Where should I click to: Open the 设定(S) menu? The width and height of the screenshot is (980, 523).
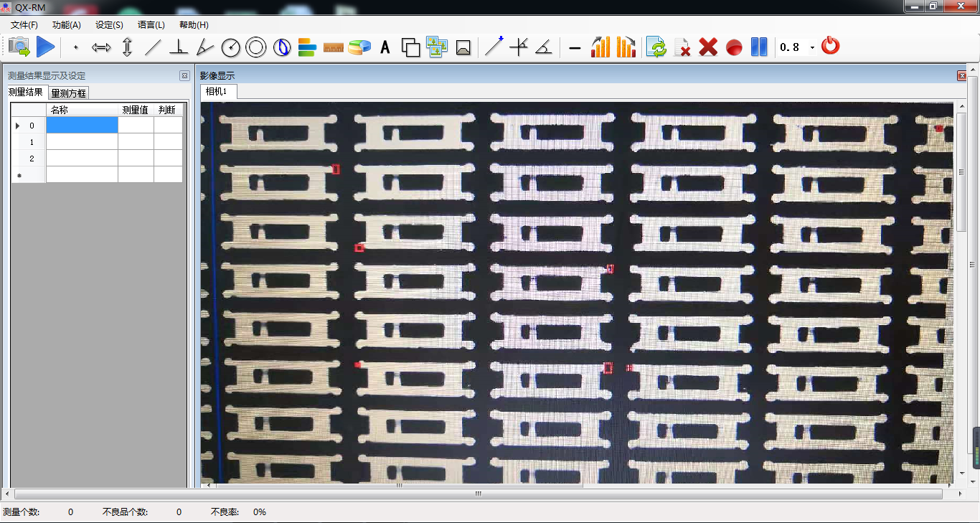click(x=109, y=25)
